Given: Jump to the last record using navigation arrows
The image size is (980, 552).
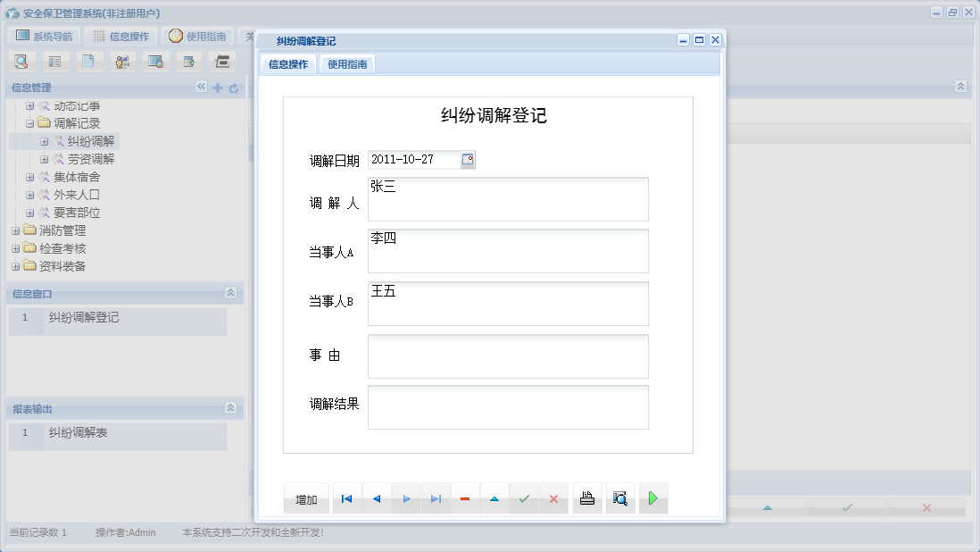Looking at the screenshot, I should [436, 498].
